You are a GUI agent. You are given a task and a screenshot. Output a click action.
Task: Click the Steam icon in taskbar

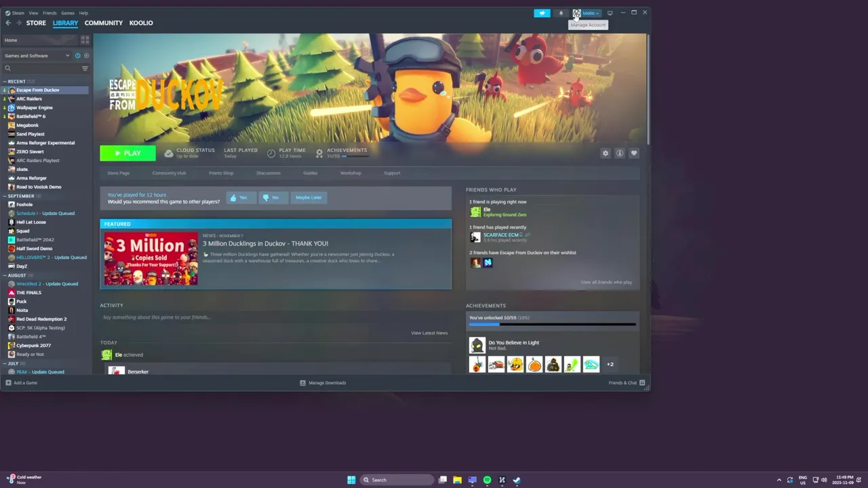pos(517,480)
